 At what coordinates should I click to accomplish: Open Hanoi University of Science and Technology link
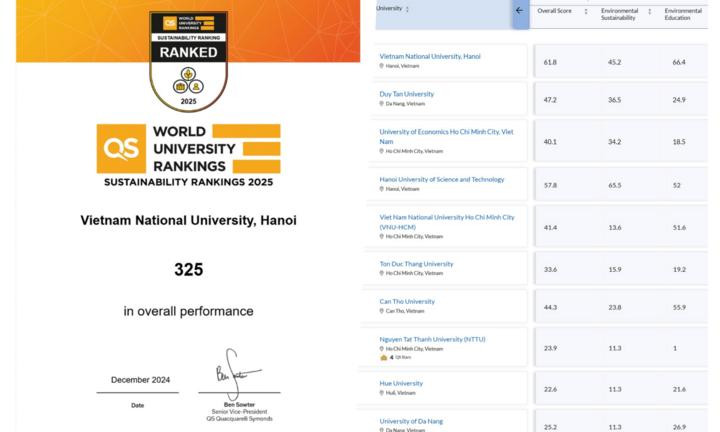[442, 180]
